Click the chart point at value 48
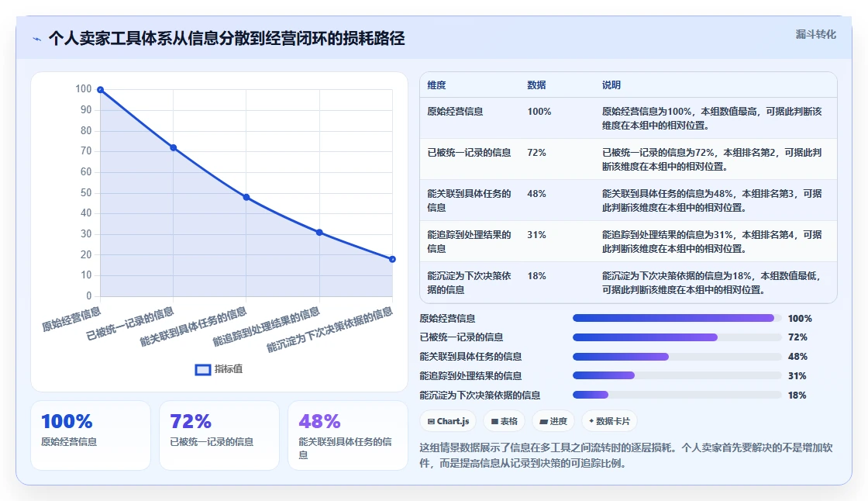Viewport: 868px width, 501px height. [x=246, y=197]
